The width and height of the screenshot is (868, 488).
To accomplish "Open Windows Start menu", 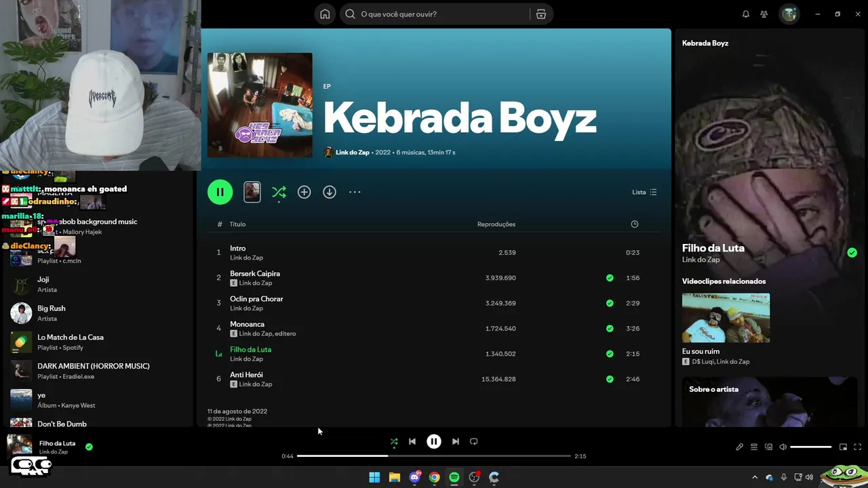I will click(374, 477).
